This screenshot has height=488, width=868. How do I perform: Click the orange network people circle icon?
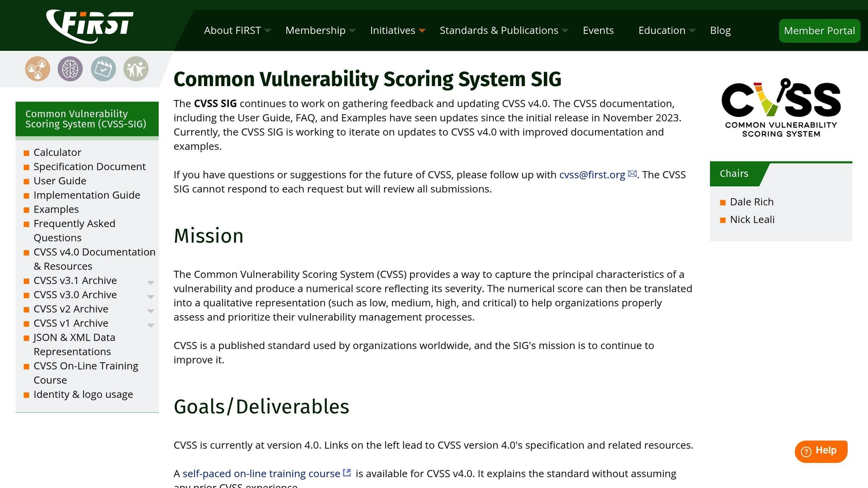[x=37, y=69]
